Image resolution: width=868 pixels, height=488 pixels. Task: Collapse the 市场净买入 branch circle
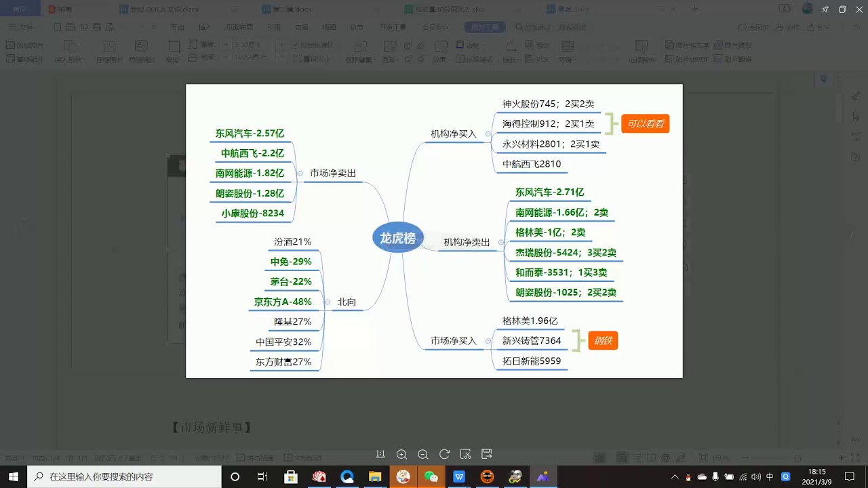pos(488,341)
